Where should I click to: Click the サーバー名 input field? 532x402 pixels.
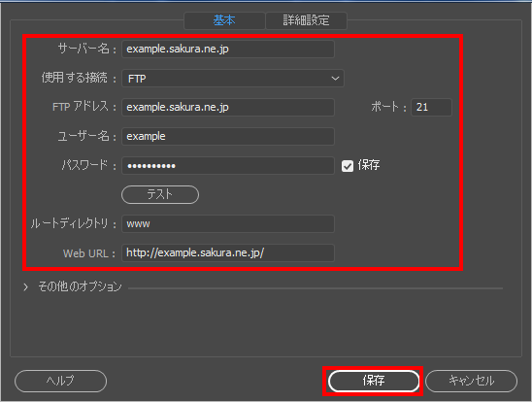tap(228, 50)
